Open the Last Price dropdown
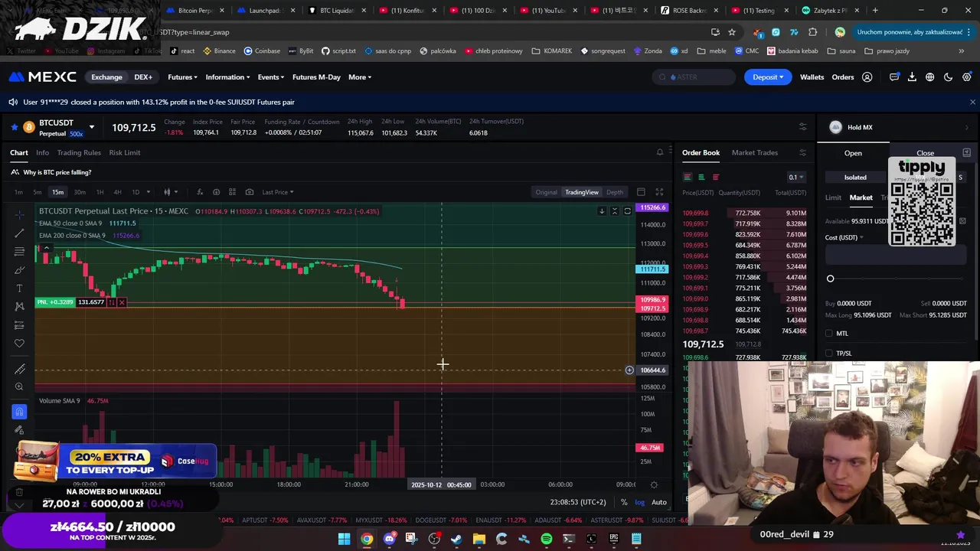980x551 pixels. pos(278,192)
